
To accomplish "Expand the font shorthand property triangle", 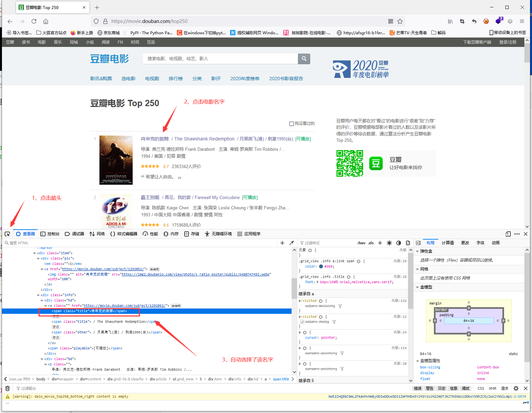I will coord(318,282).
